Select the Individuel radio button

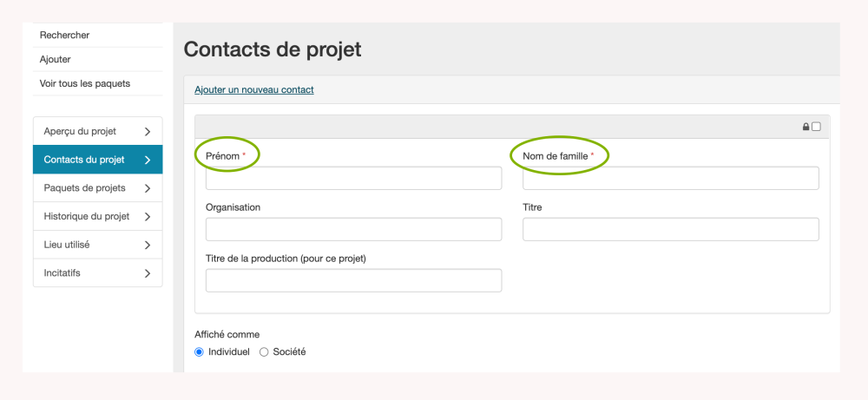(x=200, y=352)
